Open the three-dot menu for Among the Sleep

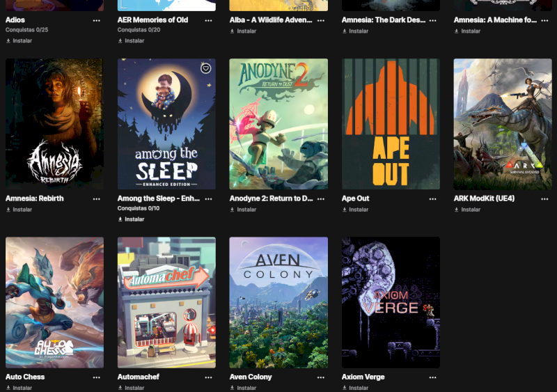coord(208,199)
